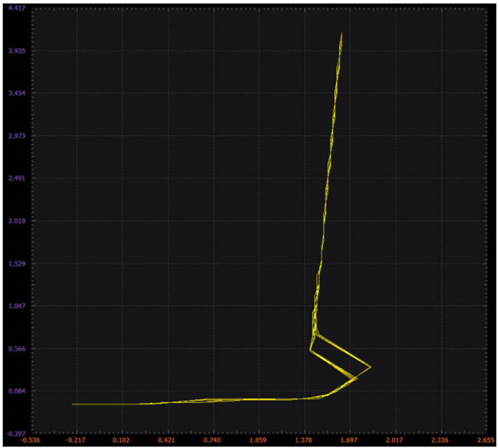Click the 1.378 label on the X axis
This screenshot has width=499, height=448.
(304, 441)
